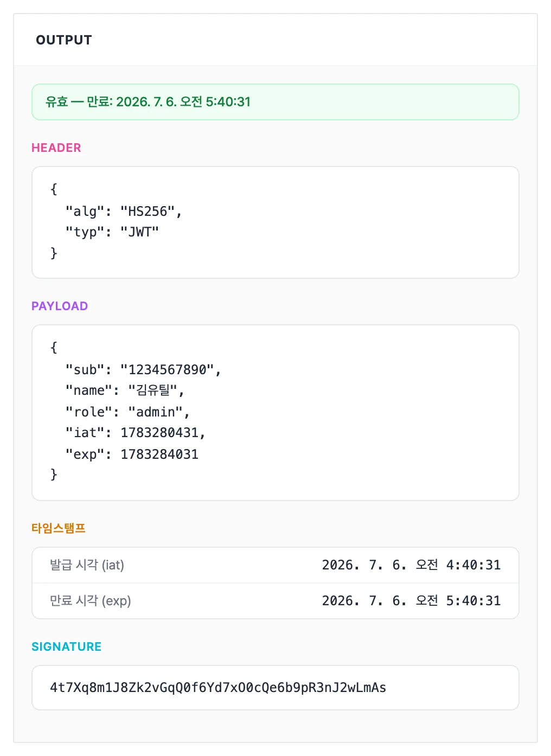Click the header JSON opening brace
This screenshot has width=551, height=756.
click(x=54, y=189)
